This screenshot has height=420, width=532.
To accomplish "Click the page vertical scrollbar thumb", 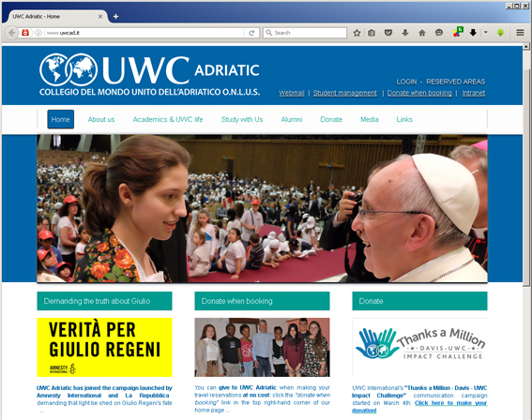I will click(526, 176).
